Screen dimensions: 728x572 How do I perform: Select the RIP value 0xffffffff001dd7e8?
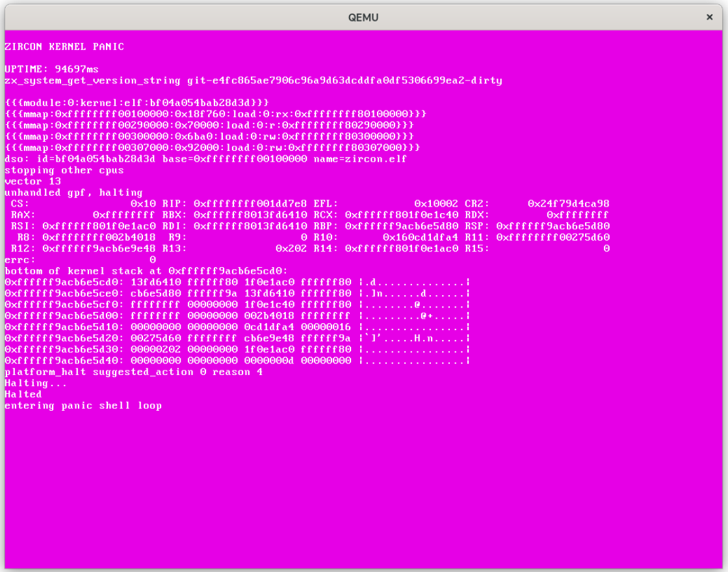click(250, 204)
